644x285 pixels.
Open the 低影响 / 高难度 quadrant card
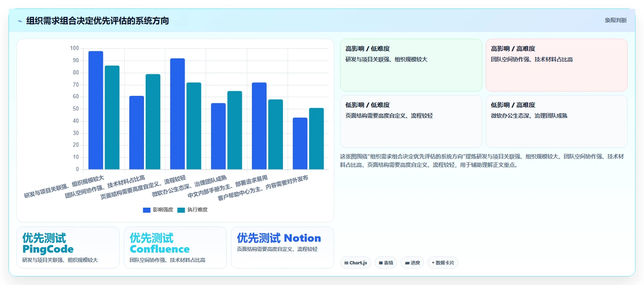coord(556,121)
